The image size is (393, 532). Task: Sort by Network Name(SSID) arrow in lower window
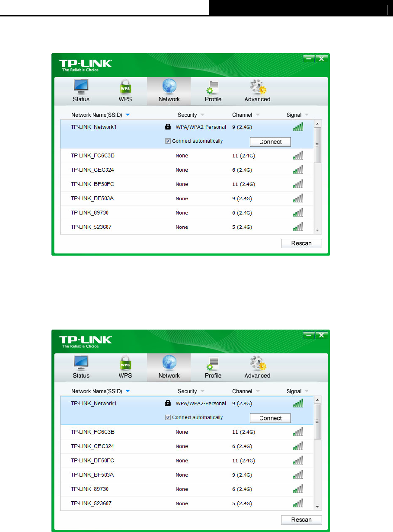point(128,391)
